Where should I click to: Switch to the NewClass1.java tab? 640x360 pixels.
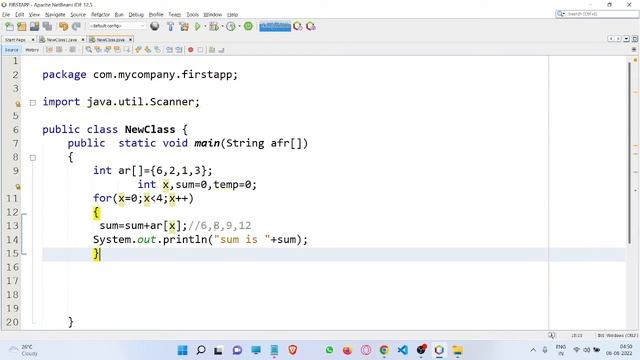click(x=61, y=40)
